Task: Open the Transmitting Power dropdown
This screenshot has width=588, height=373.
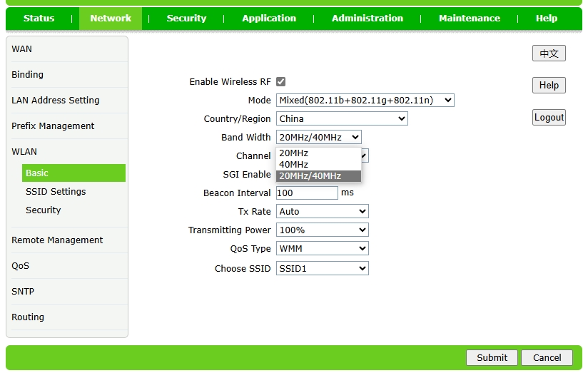Action: click(322, 230)
